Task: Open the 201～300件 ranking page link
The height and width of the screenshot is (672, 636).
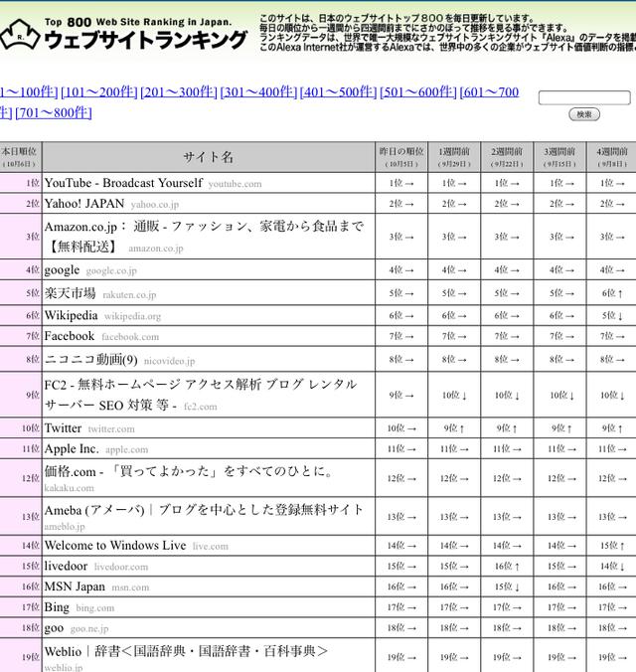Action: [179, 91]
